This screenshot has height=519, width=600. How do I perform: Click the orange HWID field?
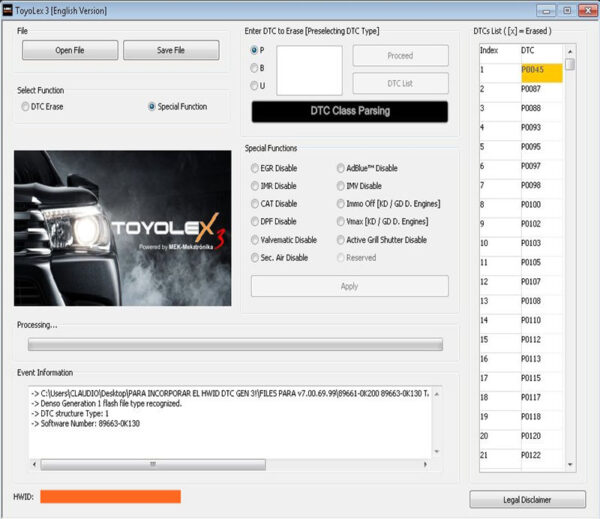click(x=111, y=497)
